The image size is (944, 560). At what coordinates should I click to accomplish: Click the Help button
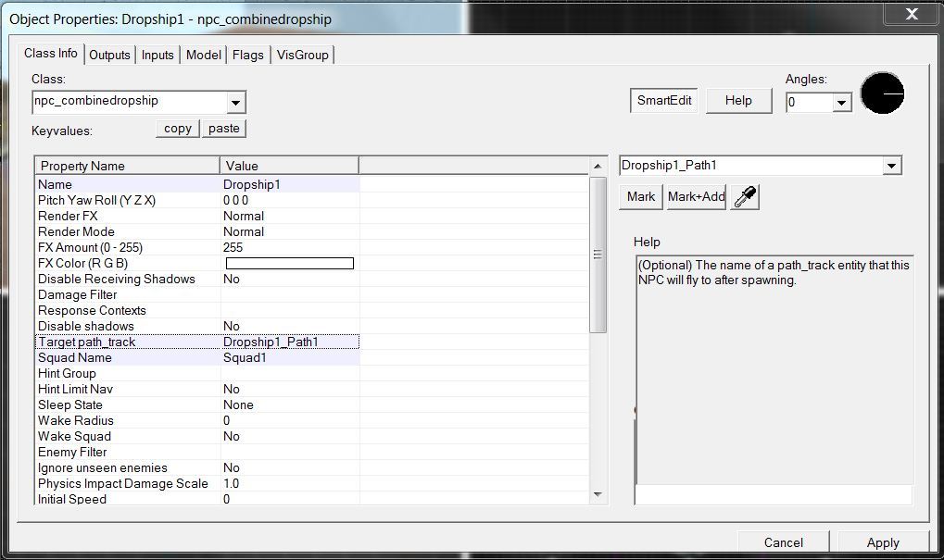[738, 101]
